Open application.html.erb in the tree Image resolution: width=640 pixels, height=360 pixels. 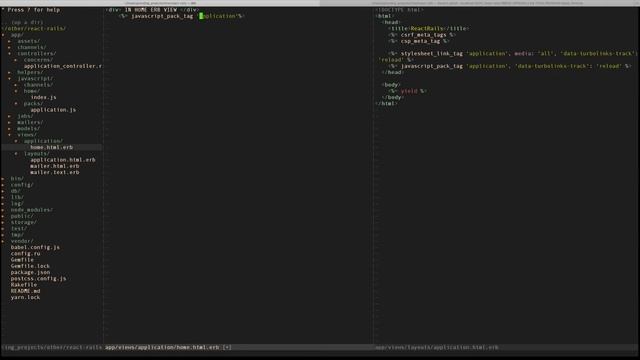click(x=63, y=160)
